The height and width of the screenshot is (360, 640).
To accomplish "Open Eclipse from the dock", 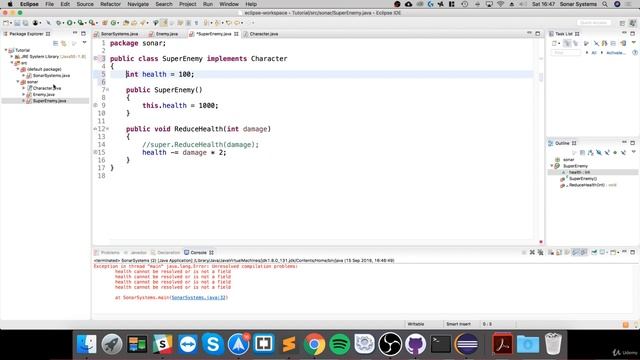I will (x=467, y=344).
